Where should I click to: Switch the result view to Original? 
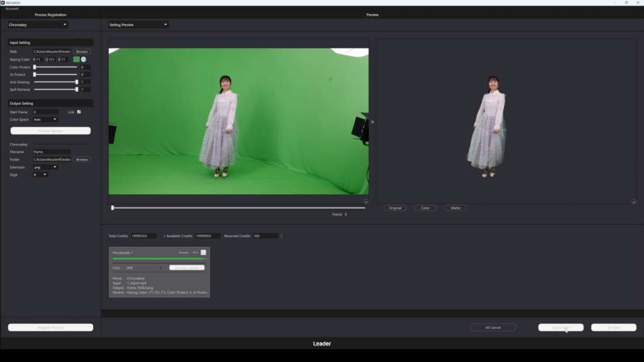click(395, 207)
